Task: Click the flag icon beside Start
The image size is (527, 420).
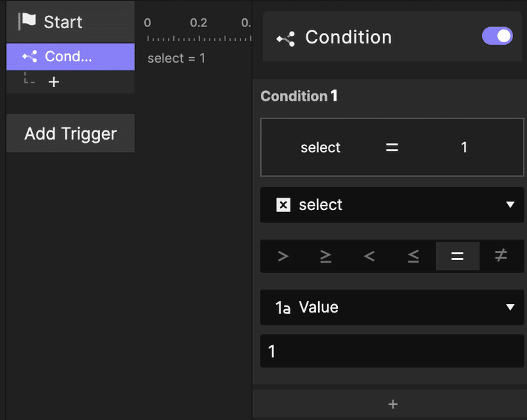Action: click(x=27, y=20)
